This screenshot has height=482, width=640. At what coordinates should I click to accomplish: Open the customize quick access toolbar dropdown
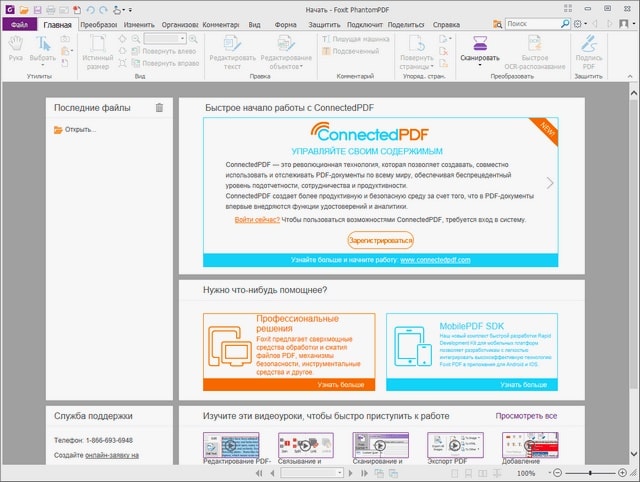[x=130, y=10]
